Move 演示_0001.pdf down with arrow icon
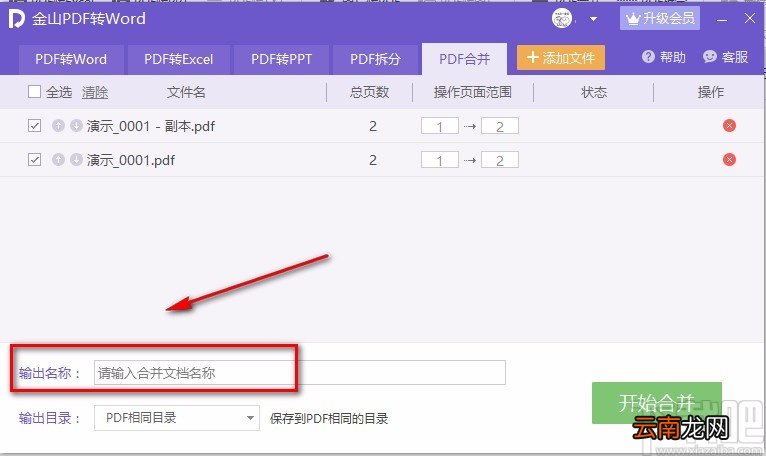766x456 pixels. click(x=76, y=159)
